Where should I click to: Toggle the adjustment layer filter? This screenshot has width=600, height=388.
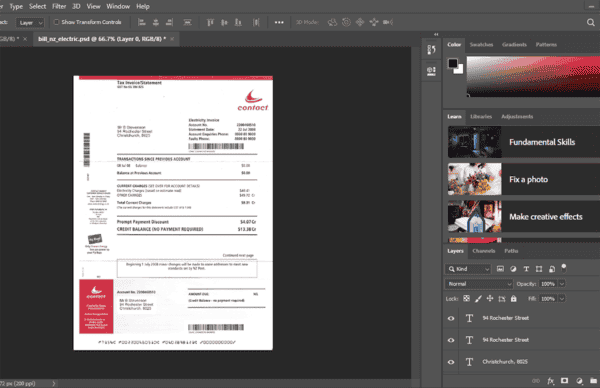pyautogui.click(x=513, y=269)
